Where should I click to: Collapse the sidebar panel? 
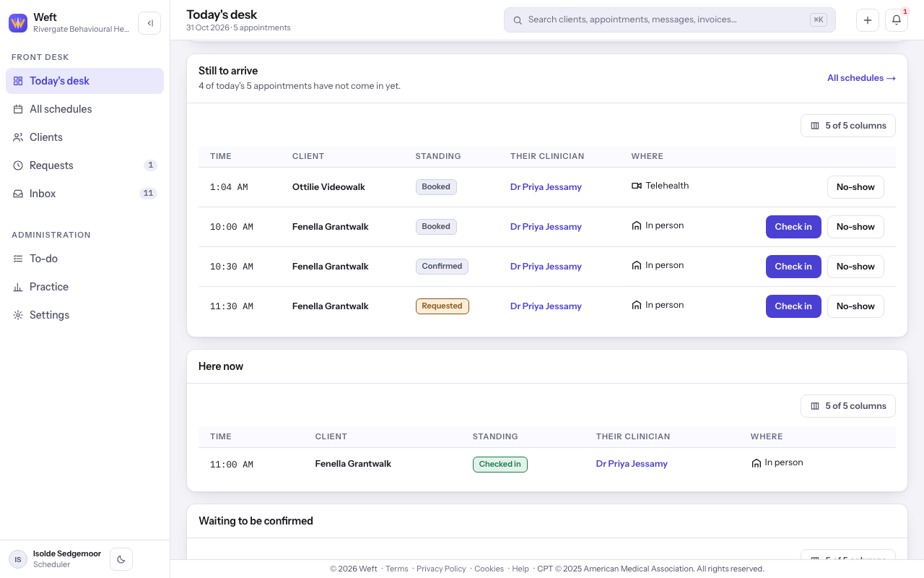(x=149, y=23)
